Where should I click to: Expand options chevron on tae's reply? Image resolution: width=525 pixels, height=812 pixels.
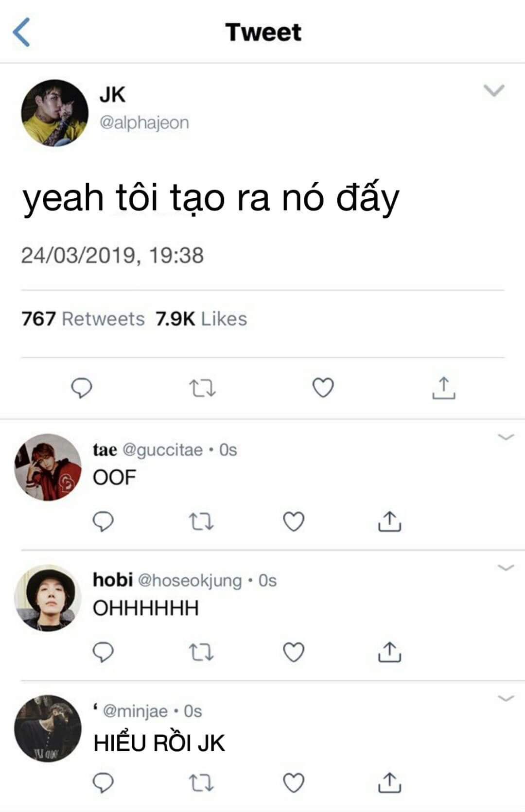pos(506,437)
